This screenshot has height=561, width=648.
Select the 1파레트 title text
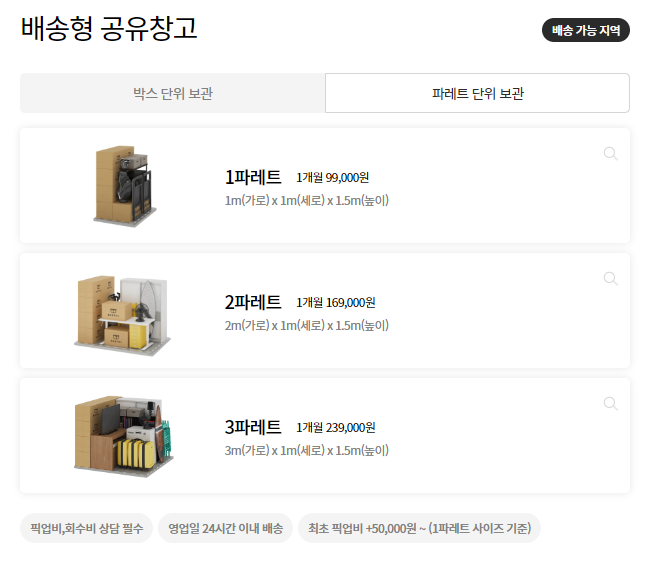click(x=253, y=177)
